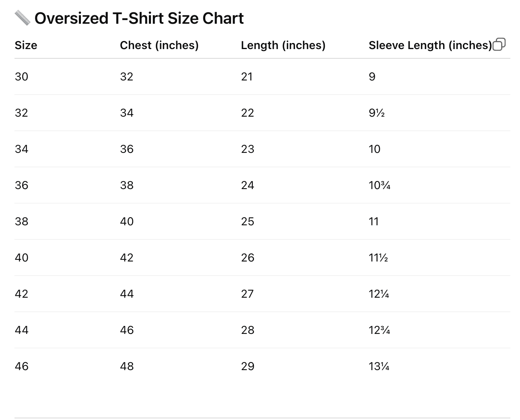The image size is (520, 420).
Task: Select the Length (inches) column header
Action: click(283, 45)
